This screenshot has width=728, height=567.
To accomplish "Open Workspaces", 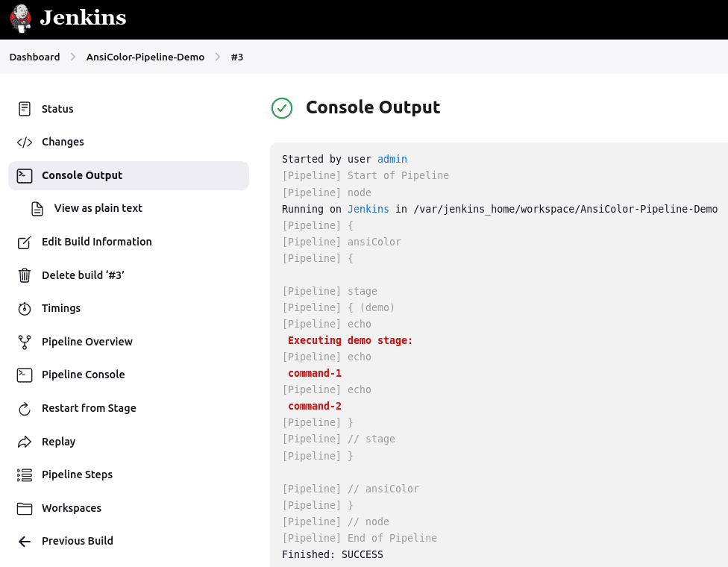I will 128,508.
